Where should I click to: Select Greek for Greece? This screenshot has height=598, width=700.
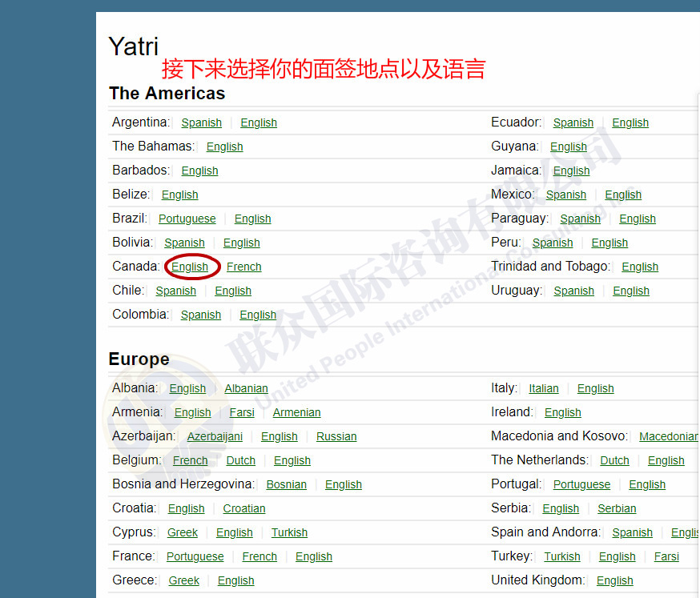[183, 580]
